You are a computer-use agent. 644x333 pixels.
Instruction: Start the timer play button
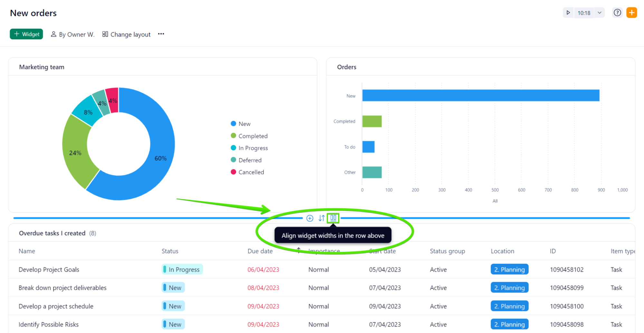[x=568, y=13]
